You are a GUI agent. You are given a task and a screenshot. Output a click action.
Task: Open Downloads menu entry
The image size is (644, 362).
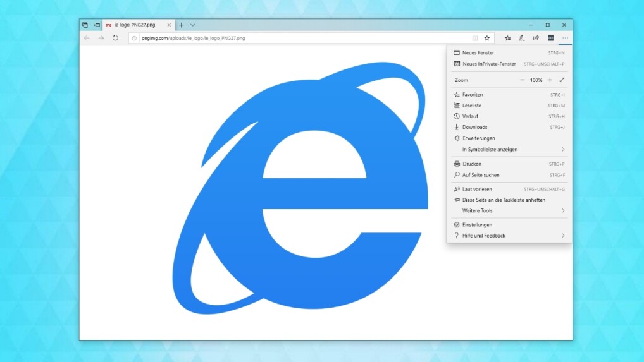click(x=509, y=127)
